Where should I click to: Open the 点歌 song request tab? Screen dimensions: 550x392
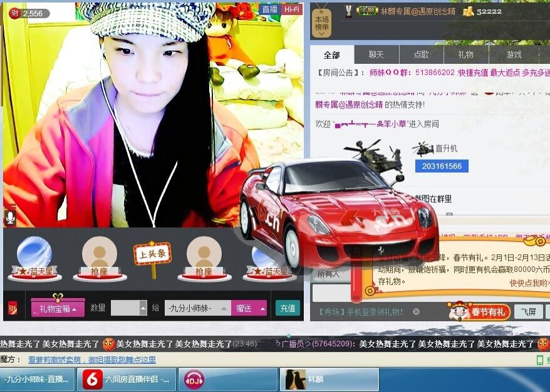[421, 54]
